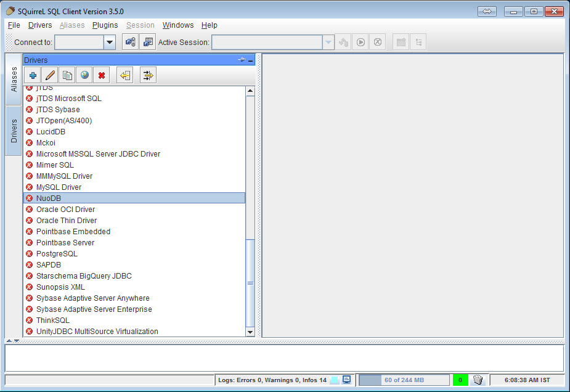Viewport: 570px width, 392px height.
Task: Click the memory usage bar 60 of 244 MB
Action: pos(404,380)
